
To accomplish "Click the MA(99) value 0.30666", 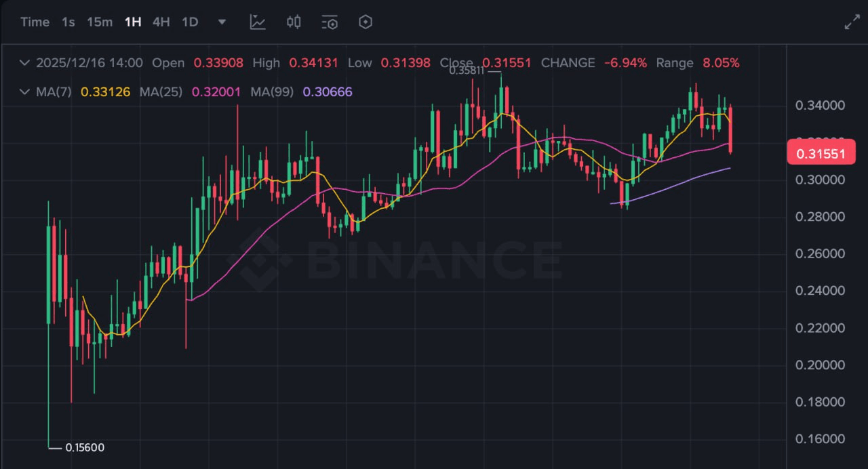I will click(328, 91).
